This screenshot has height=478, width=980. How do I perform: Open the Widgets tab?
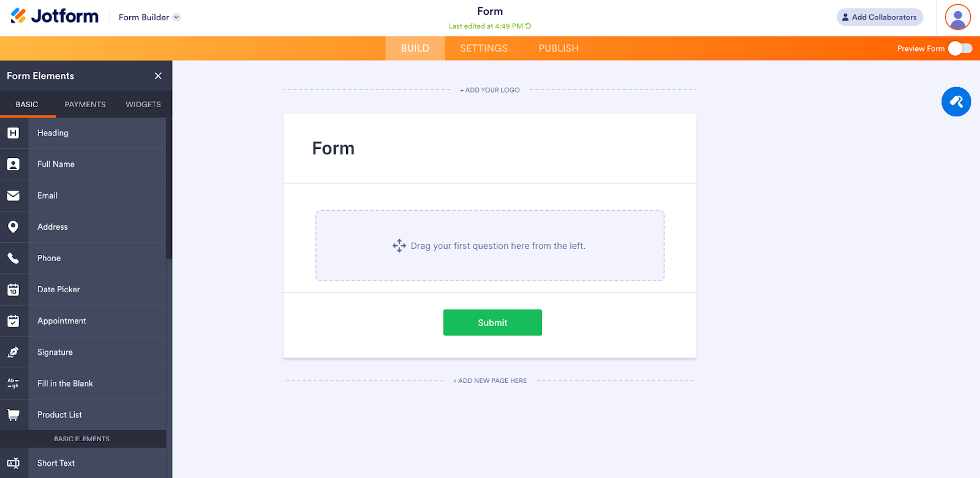pyautogui.click(x=143, y=105)
